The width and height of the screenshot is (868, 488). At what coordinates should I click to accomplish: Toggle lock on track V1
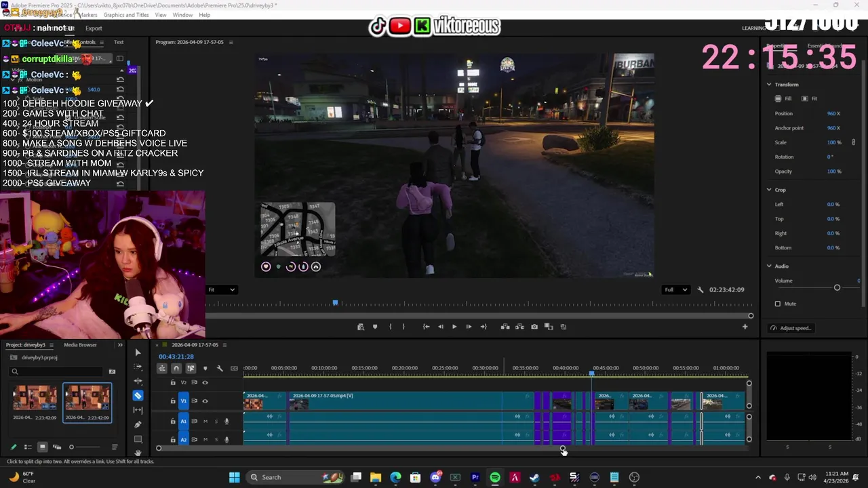point(173,401)
